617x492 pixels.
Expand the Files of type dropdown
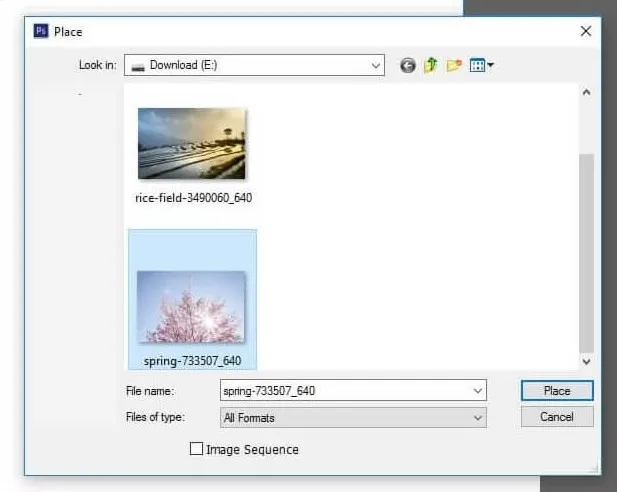click(478, 418)
